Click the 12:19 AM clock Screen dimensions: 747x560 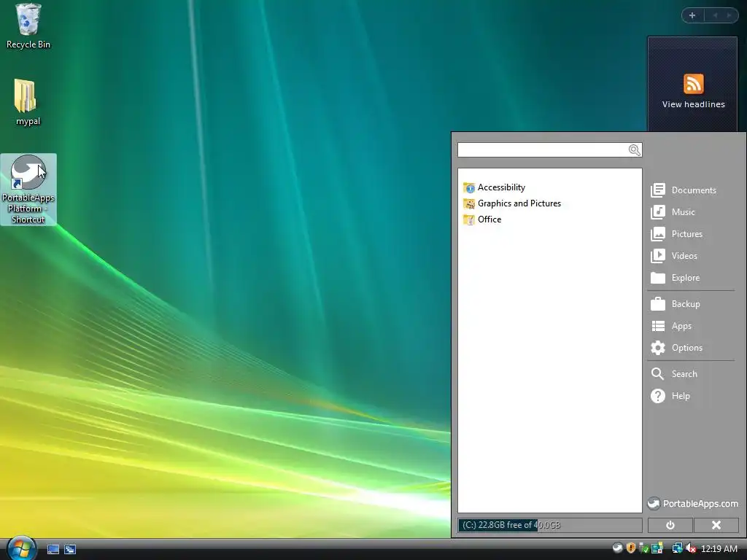(x=719, y=549)
